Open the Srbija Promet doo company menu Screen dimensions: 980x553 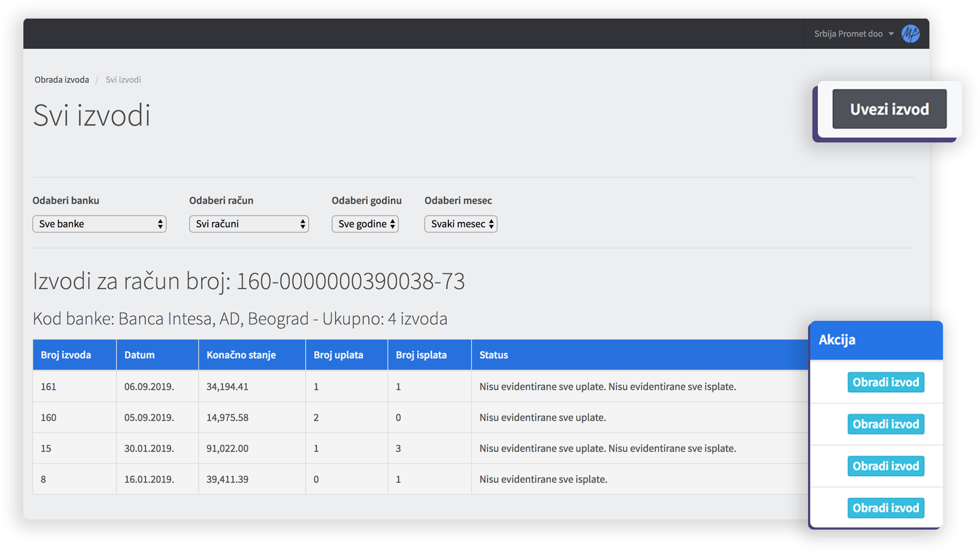coord(853,34)
